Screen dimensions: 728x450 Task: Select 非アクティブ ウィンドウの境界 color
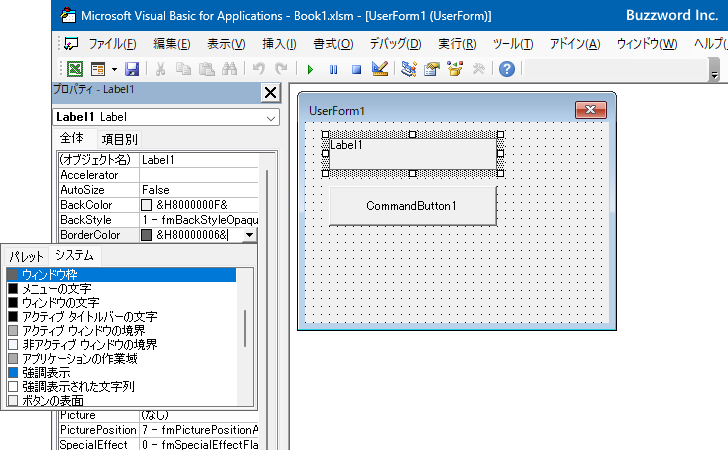[x=122, y=345]
